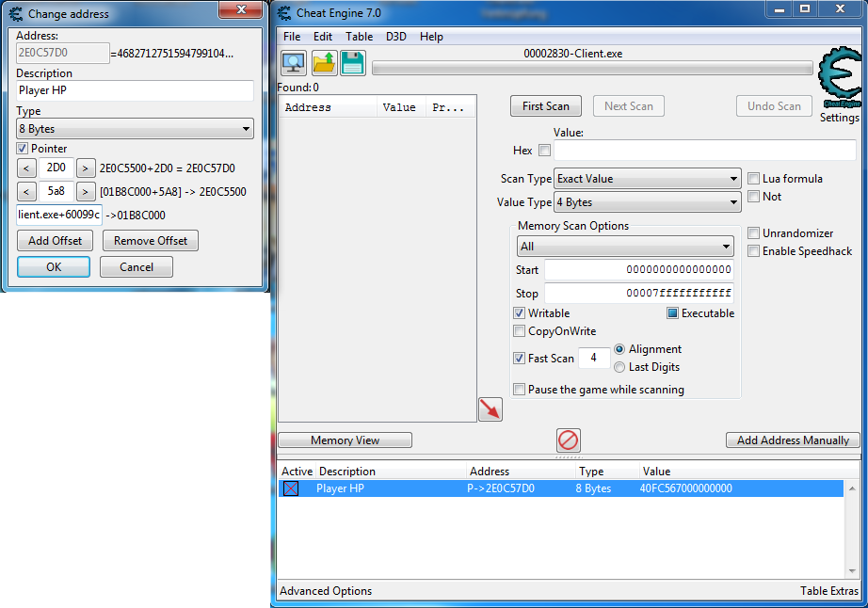Image resolution: width=868 pixels, height=608 pixels.
Task: Select the Last Digits radio button
Action: (619, 367)
